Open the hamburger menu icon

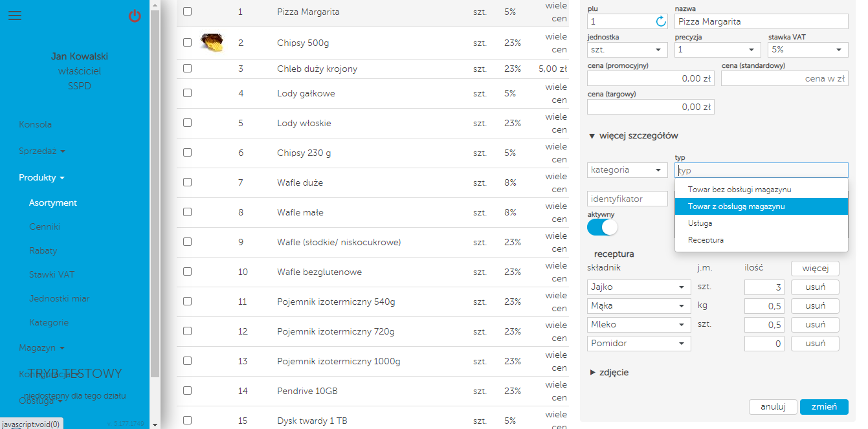click(15, 16)
